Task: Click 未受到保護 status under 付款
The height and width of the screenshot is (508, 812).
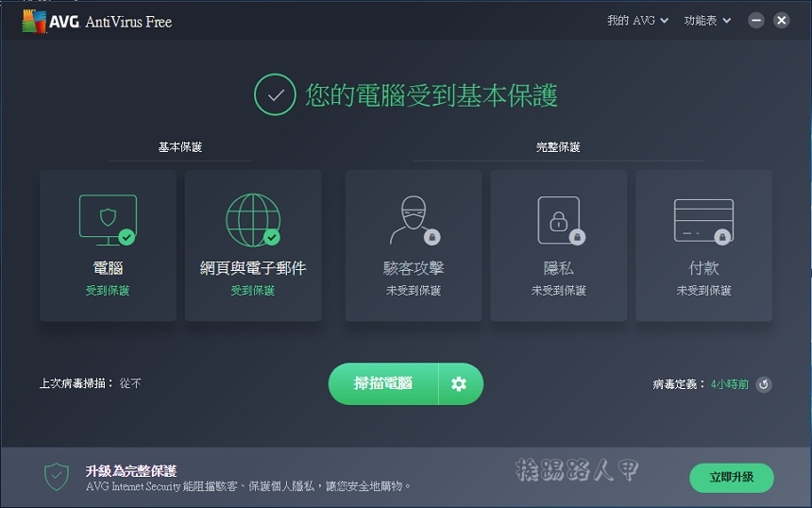Action: click(x=703, y=291)
